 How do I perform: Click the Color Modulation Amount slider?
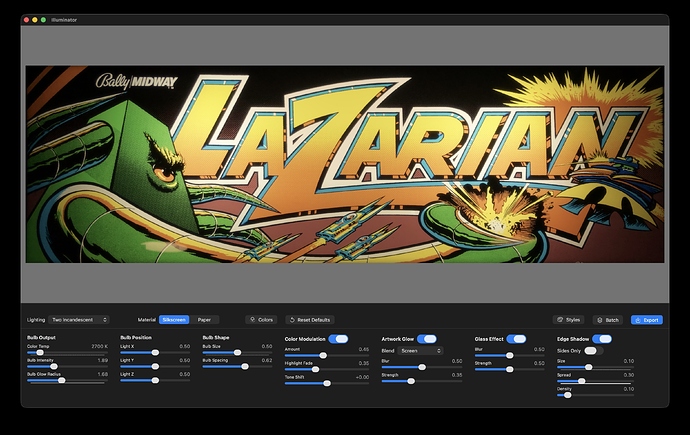tap(327, 355)
